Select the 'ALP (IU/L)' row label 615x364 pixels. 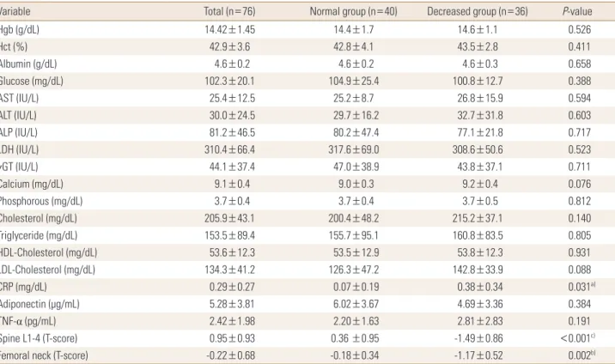(18, 132)
